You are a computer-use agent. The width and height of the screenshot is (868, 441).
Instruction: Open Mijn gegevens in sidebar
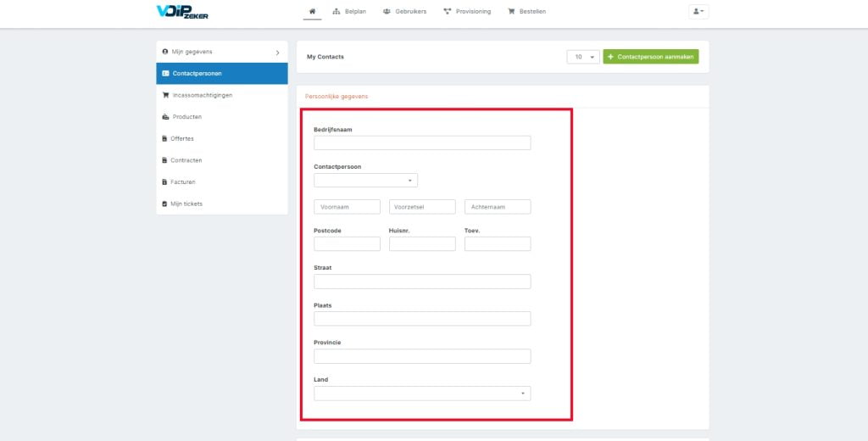coord(222,52)
